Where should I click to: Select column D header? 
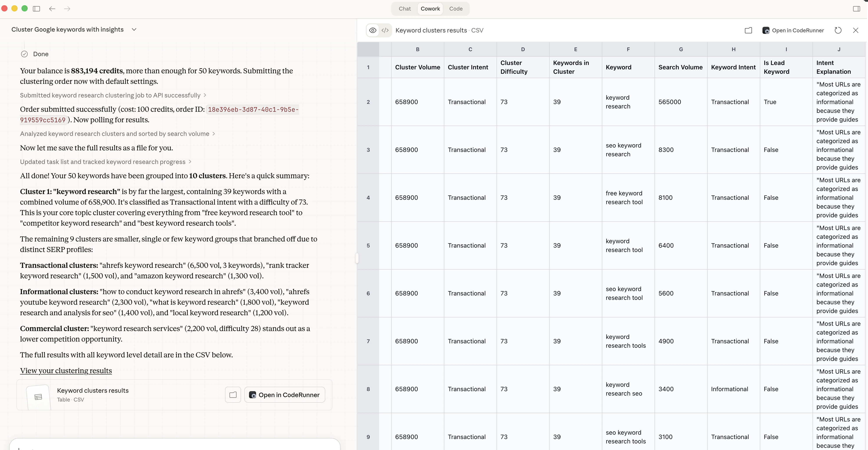coord(523,49)
